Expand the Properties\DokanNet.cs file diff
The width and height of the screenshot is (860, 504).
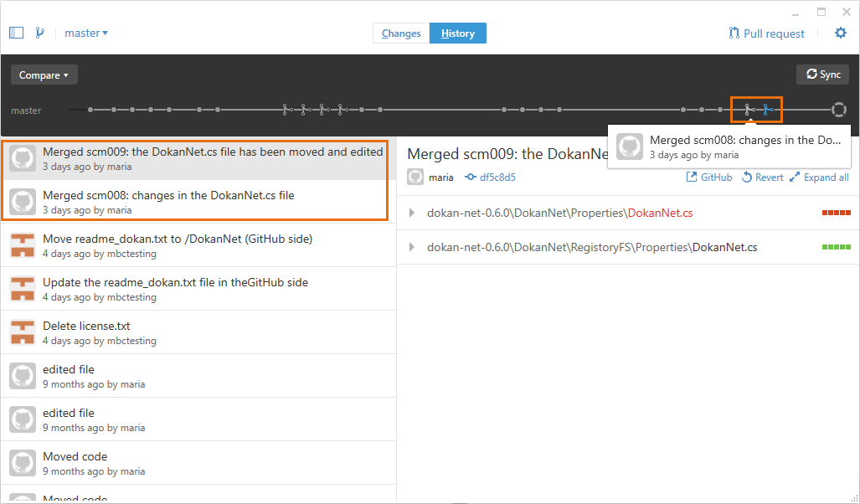(x=410, y=213)
